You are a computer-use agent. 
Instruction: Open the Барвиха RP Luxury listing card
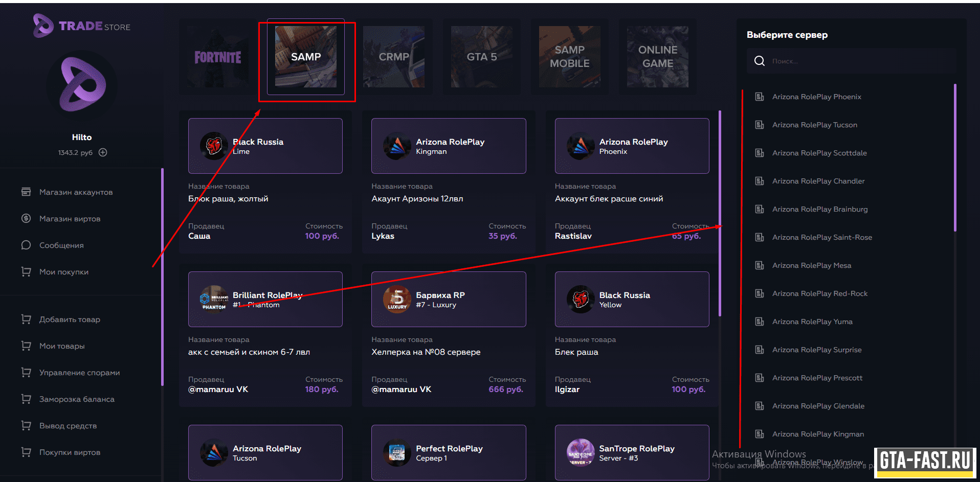(x=449, y=335)
